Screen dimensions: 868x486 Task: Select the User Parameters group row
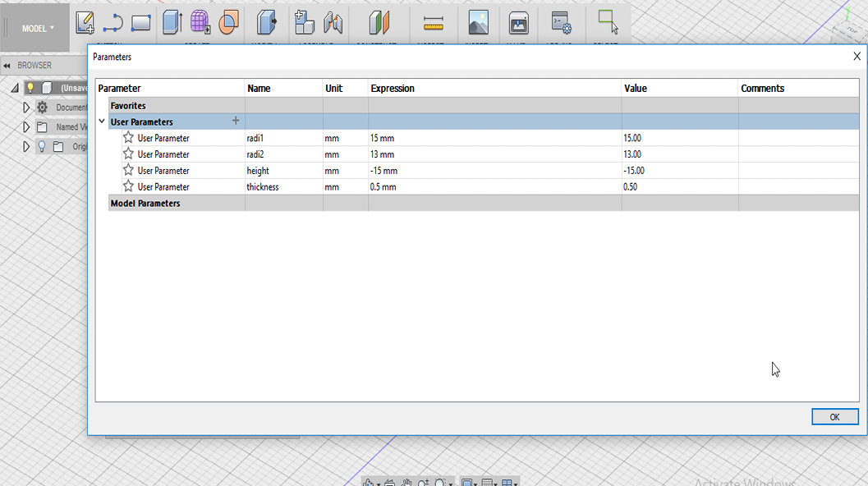(483, 121)
